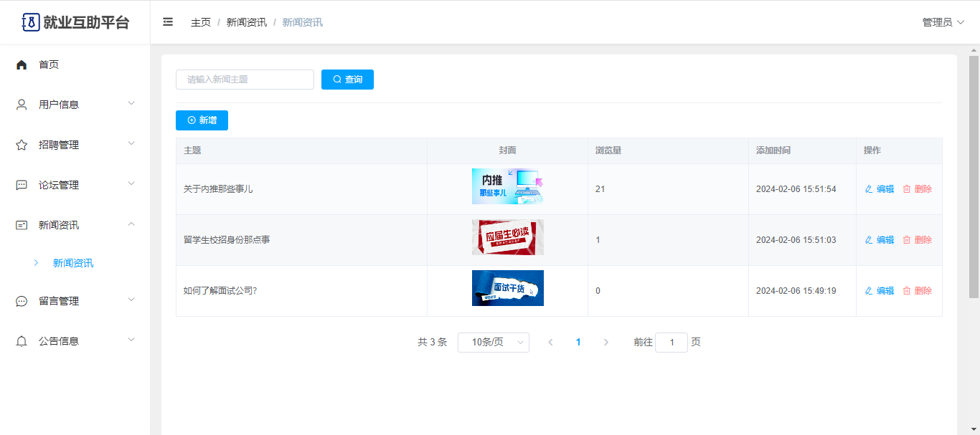This screenshot has width=980, height=435.
Task: Delete the 如何了解面试公司? news entry
Action: (918, 291)
